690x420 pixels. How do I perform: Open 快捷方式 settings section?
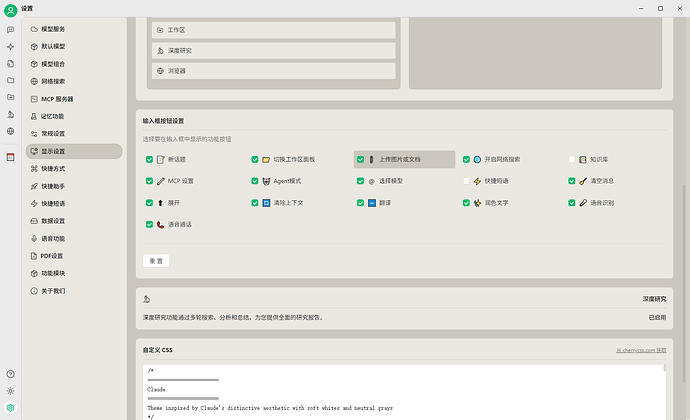coord(73,169)
